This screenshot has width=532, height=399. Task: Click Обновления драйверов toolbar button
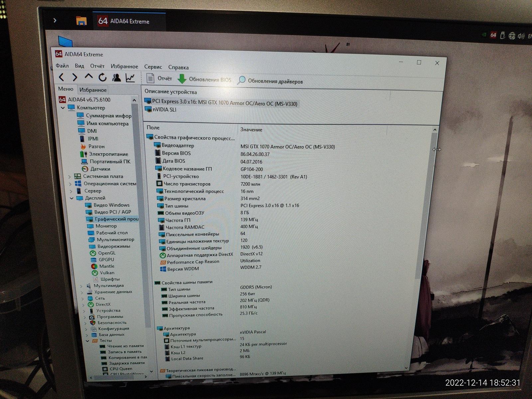pos(270,81)
